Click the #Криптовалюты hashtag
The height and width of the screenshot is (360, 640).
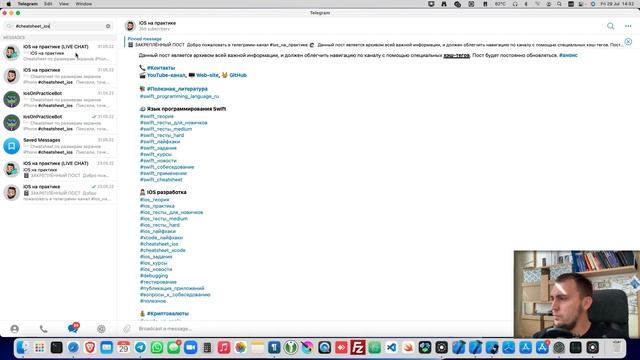pos(168,313)
